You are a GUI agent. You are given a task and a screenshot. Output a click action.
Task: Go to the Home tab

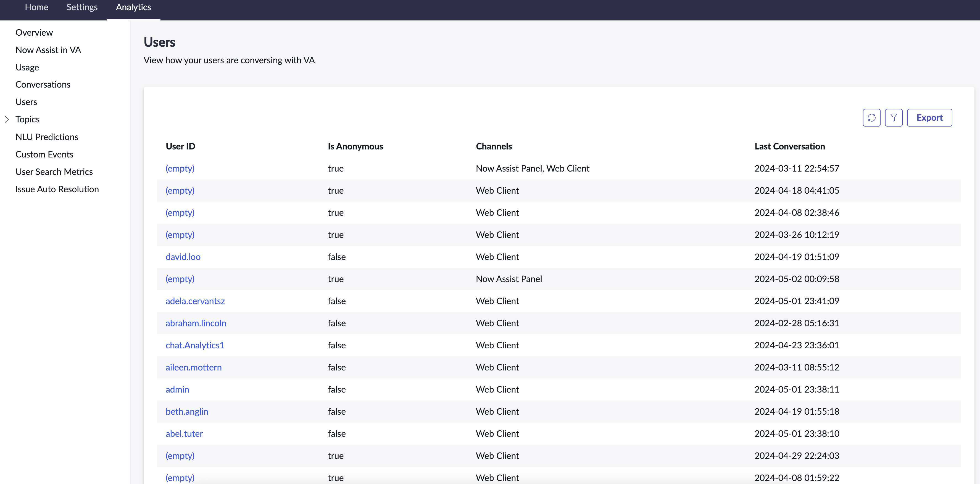[36, 7]
